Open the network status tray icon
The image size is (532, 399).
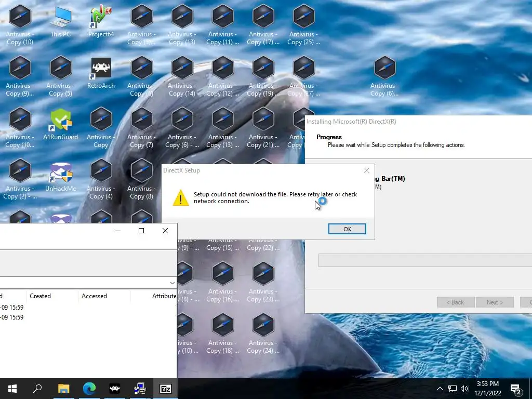(453, 389)
